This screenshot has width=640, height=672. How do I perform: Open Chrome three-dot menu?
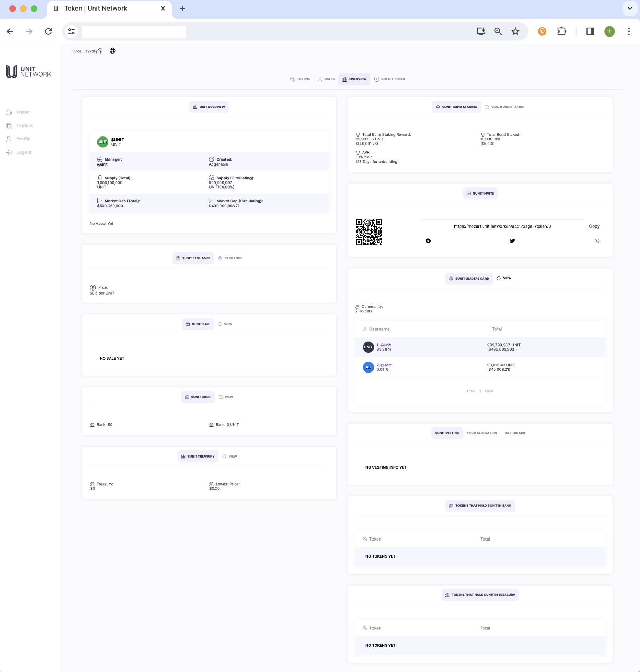[629, 32]
